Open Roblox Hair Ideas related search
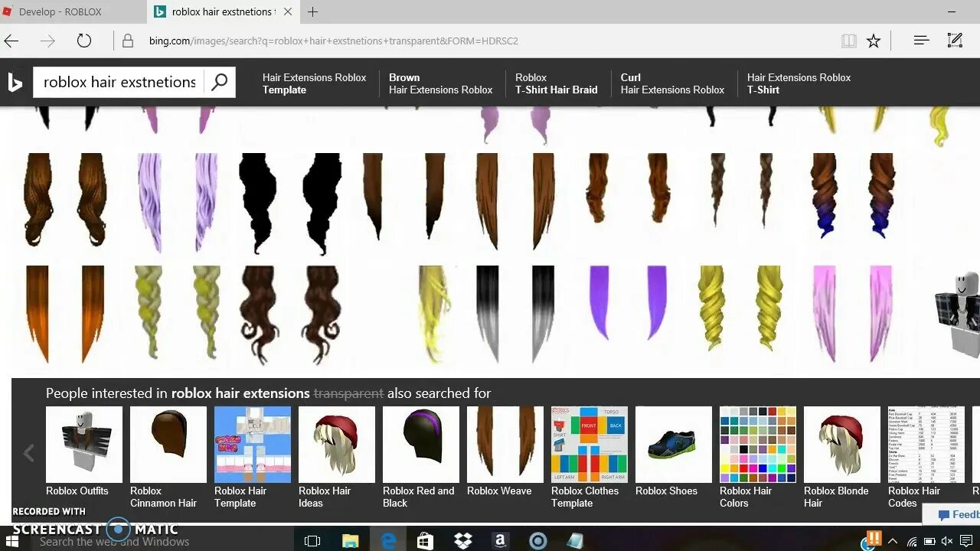The width and height of the screenshot is (980, 551). [337, 458]
